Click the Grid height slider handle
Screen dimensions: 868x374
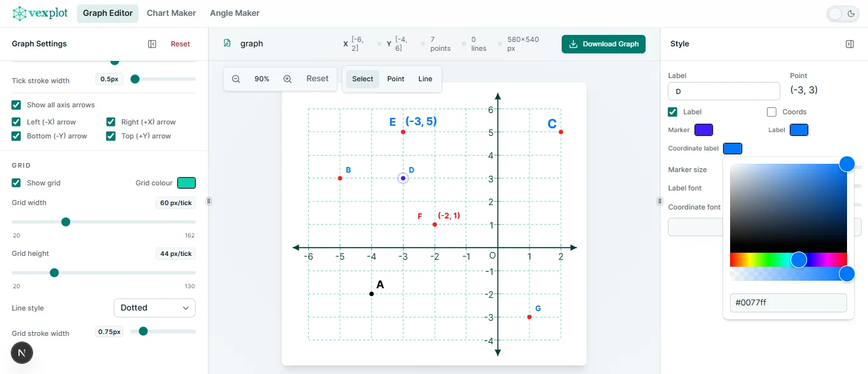point(54,272)
